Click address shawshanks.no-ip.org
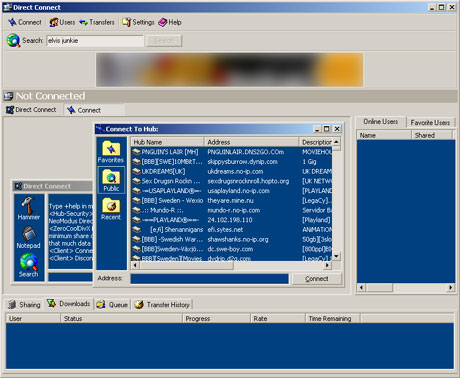Image resolution: width=460 pixels, height=378 pixels. [x=238, y=239]
